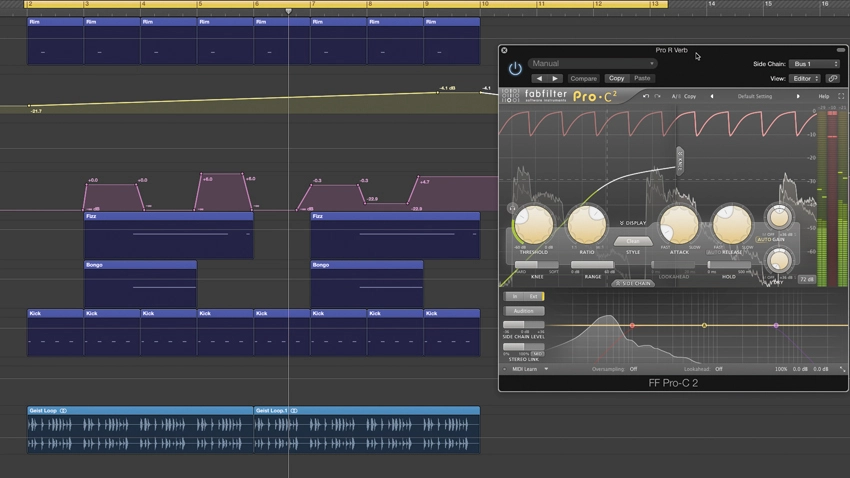Screen dimensions: 850x478
Task: Click the Knee display handle
Action: (x=680, y=159)
